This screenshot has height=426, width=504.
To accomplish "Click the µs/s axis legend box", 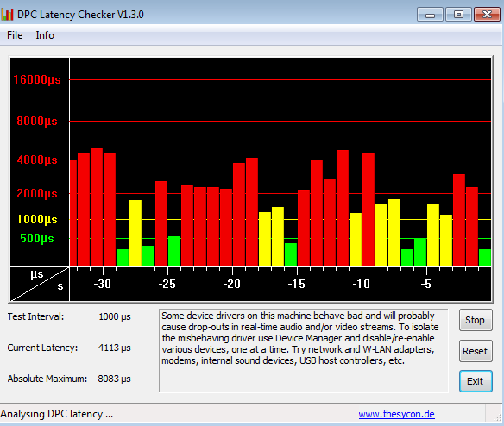I will [40, 284].
